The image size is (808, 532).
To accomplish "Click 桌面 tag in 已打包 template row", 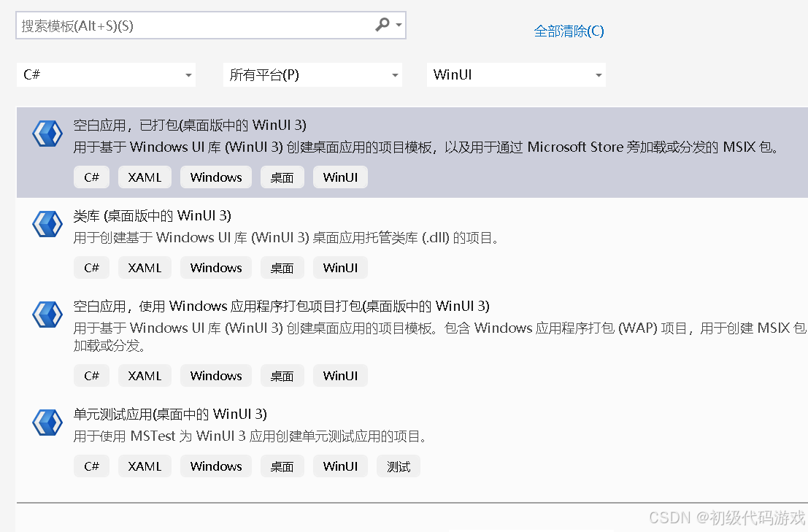I will point(282,177).
